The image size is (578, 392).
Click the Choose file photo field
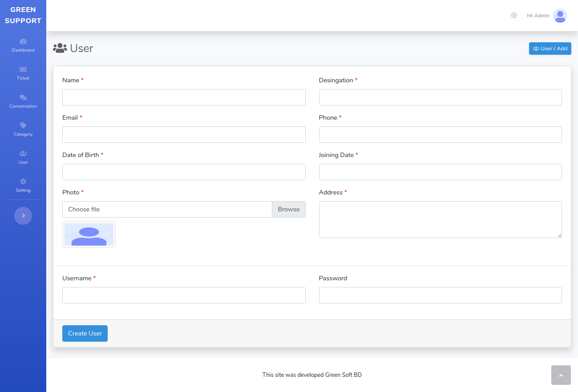tap(167, 209)
